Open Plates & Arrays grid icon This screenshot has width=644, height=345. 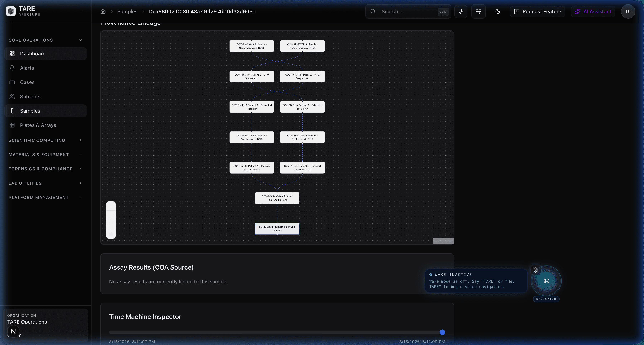[x=12, y=125]
